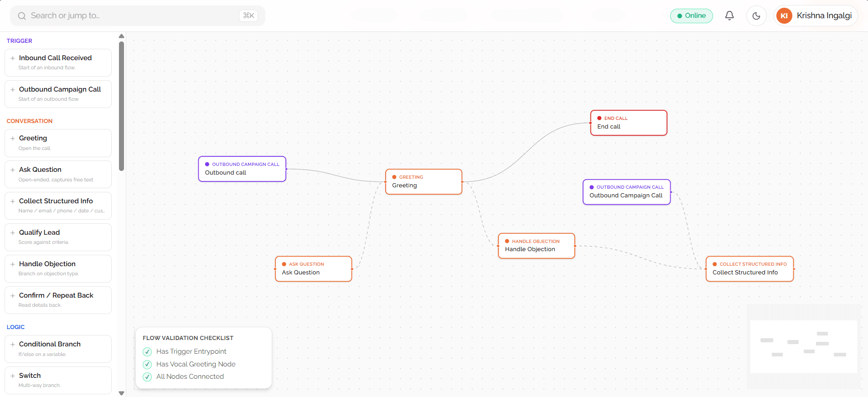Viewport: 868px width, 397px height.
Task: Click orange dot on Ask Question node
Action: pyautogui.click(x=284, y=264)
